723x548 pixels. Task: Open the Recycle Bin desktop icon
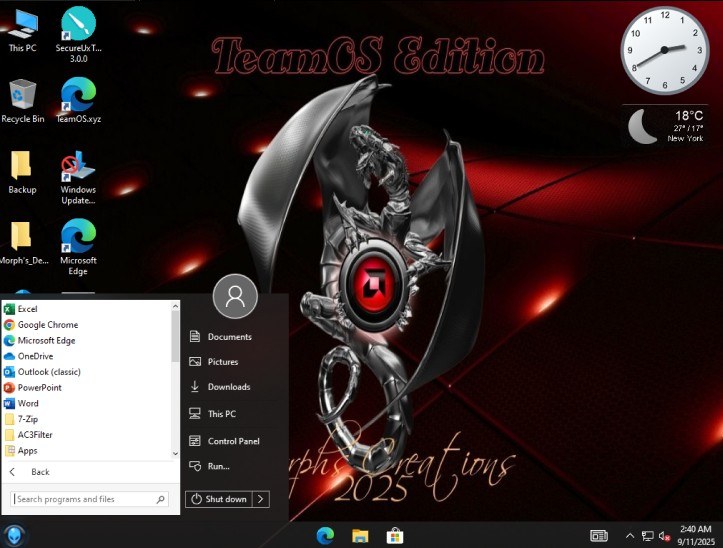23,101
